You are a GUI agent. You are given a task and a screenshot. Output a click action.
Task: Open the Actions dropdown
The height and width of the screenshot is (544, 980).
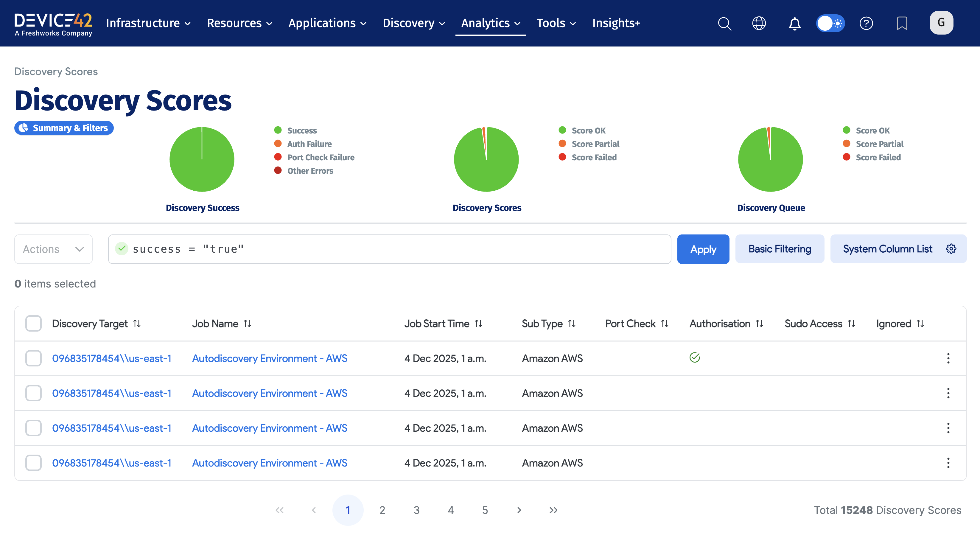[53, 249]
